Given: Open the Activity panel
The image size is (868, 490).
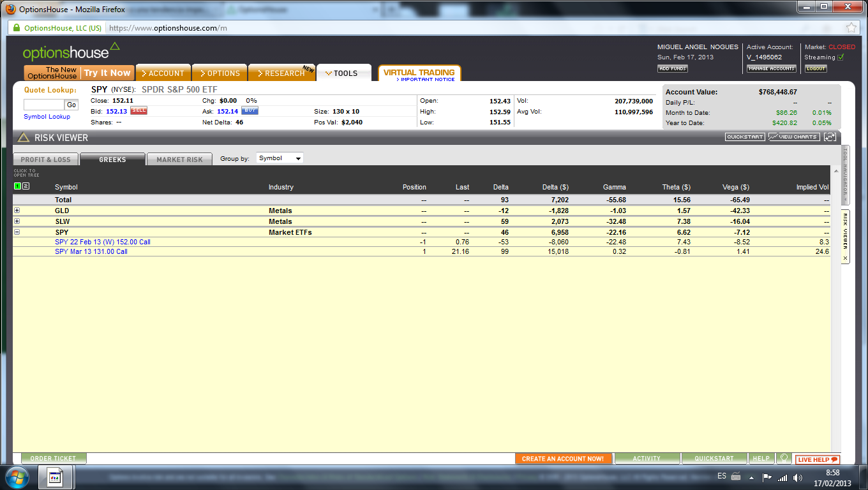Looking at the screenshot, I should coord(647,458).
